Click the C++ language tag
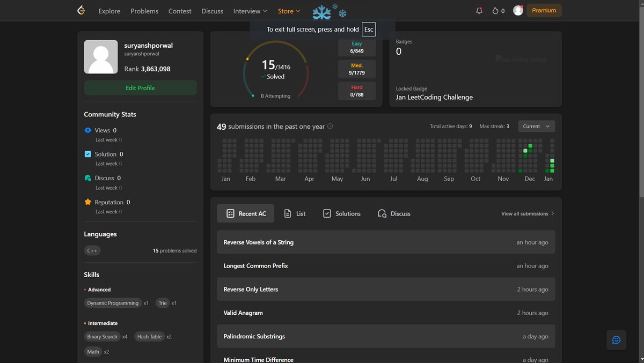This screenshot has width=644, height=363. click(92, 250)
